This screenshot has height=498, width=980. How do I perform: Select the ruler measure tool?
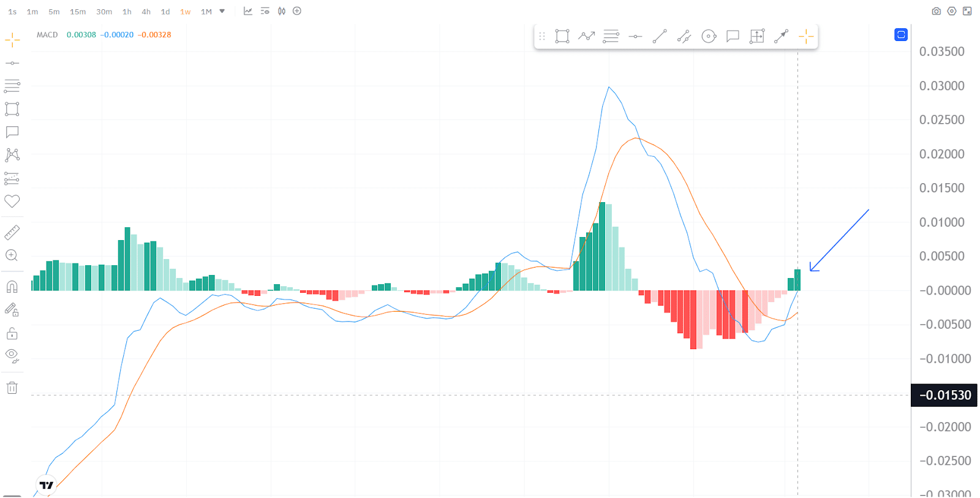pyautogui.click(x=12, y=232)
